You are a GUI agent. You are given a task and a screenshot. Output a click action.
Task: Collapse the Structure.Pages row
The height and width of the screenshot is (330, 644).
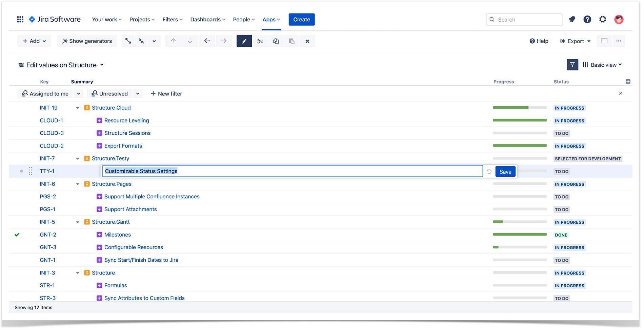(78, 184)
